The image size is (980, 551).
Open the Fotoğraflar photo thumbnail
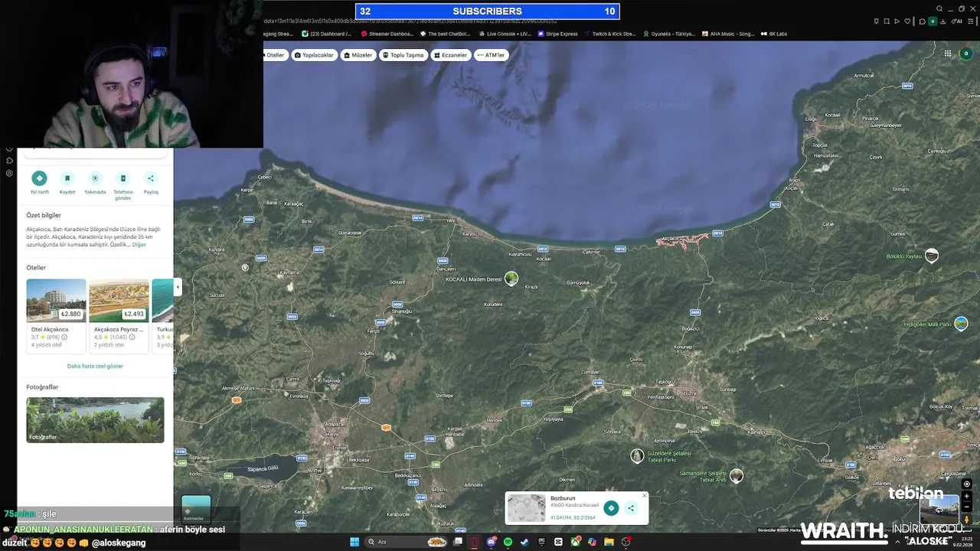pos(95,419)
